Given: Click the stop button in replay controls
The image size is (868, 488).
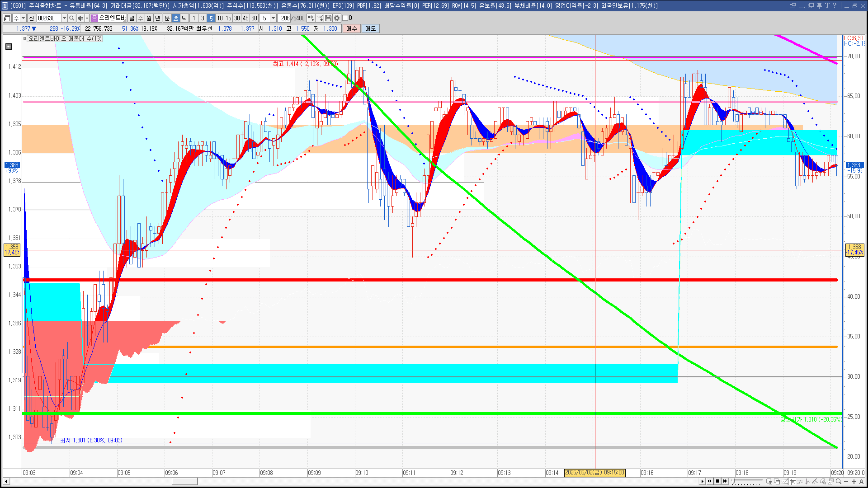Looking at the screenshot, I should pos(717,481).
